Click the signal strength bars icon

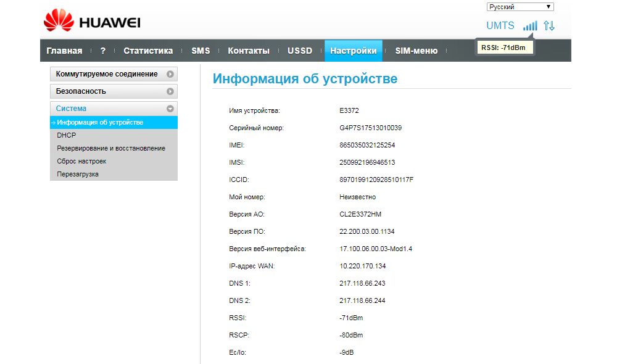[x=529, y=26]
